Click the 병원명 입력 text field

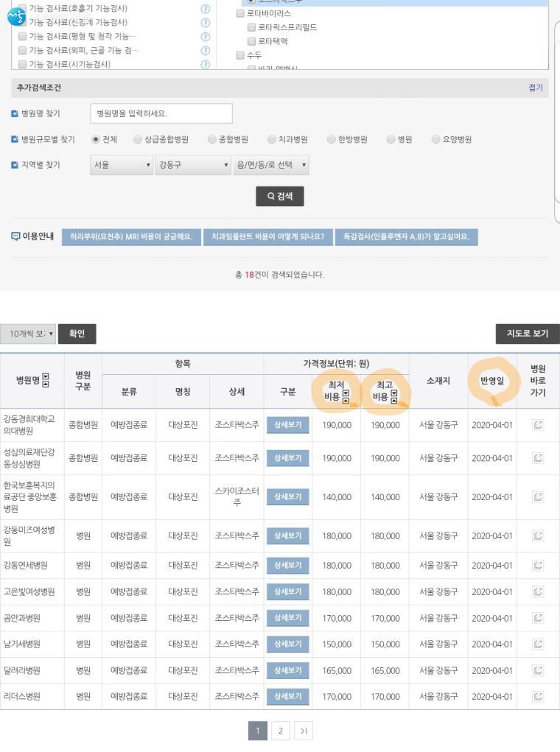161,114
